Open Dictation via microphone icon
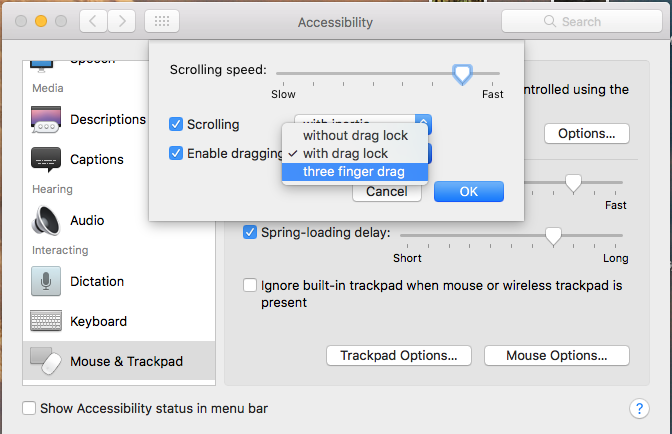The width and height of the screenshot is (672, 434). point(46,281)
